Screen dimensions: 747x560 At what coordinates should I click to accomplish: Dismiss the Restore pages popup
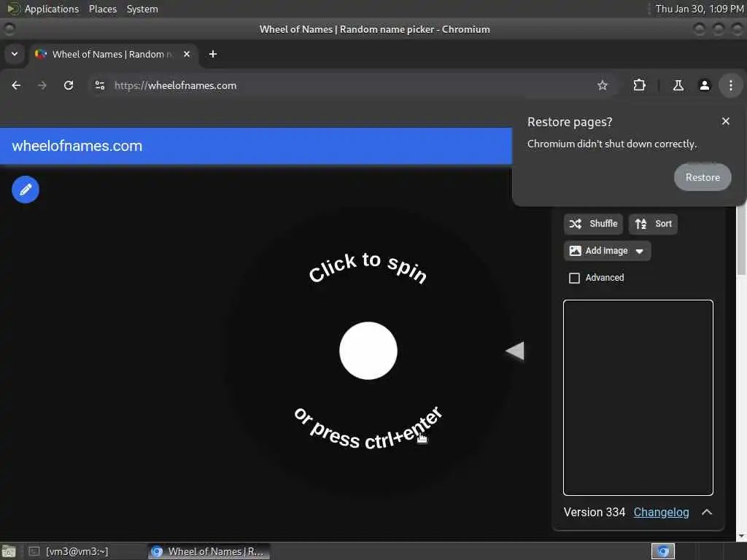pos(725,122)
